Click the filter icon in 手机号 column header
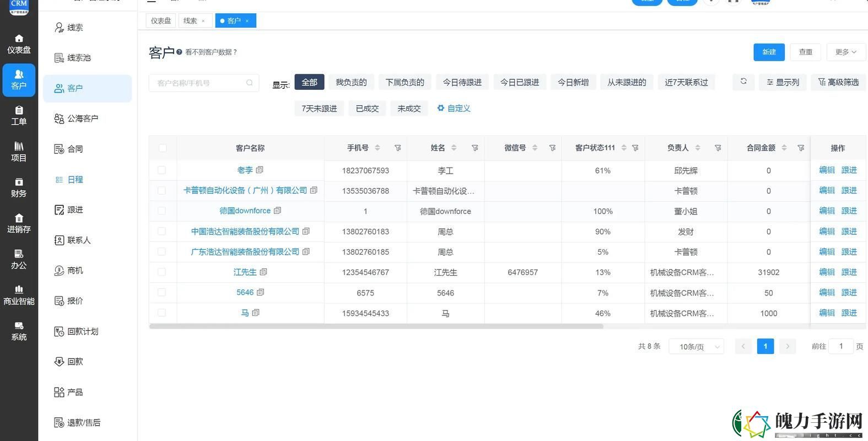 397,148
